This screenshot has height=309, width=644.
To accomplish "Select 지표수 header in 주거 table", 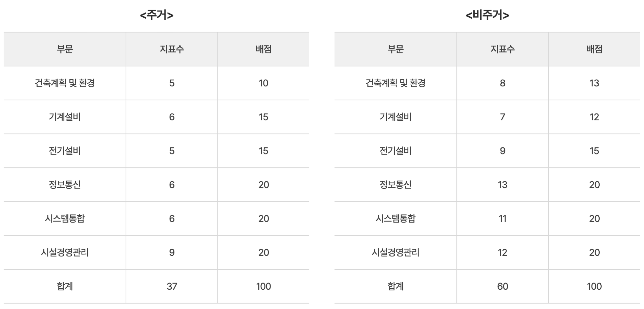I will [172, 49].
